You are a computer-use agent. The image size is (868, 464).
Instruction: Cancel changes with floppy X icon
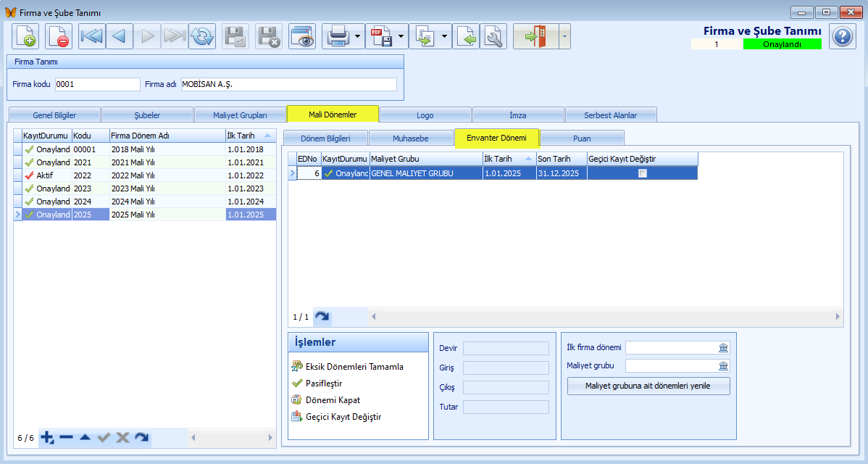click(x=269, y=36)
